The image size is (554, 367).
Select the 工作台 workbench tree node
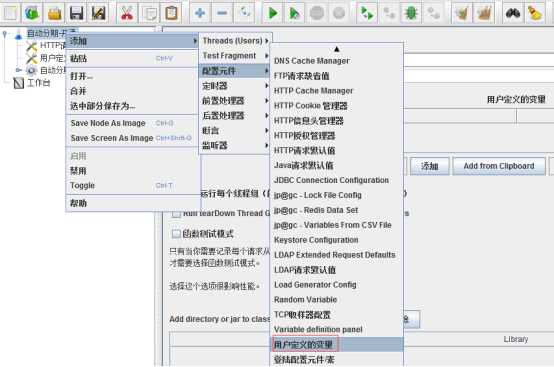coord(38,83)
